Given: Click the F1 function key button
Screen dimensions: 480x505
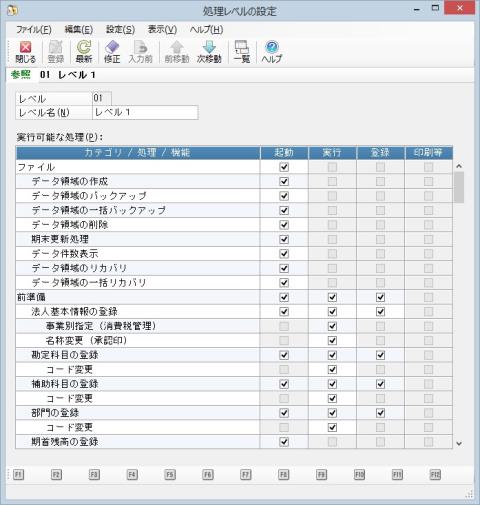Looking at the screenshot, I should (18, 474).
